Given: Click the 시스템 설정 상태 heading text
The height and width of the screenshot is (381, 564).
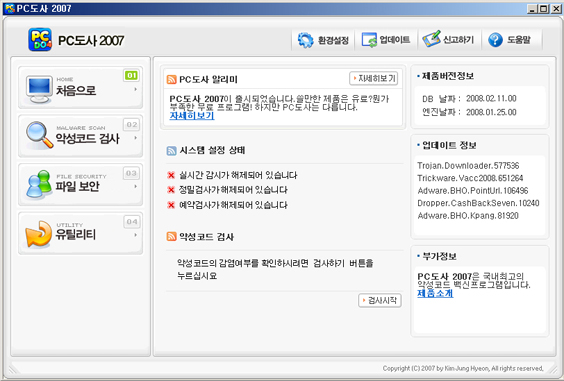Looking at the screenshot, I should tap(212, 150).
